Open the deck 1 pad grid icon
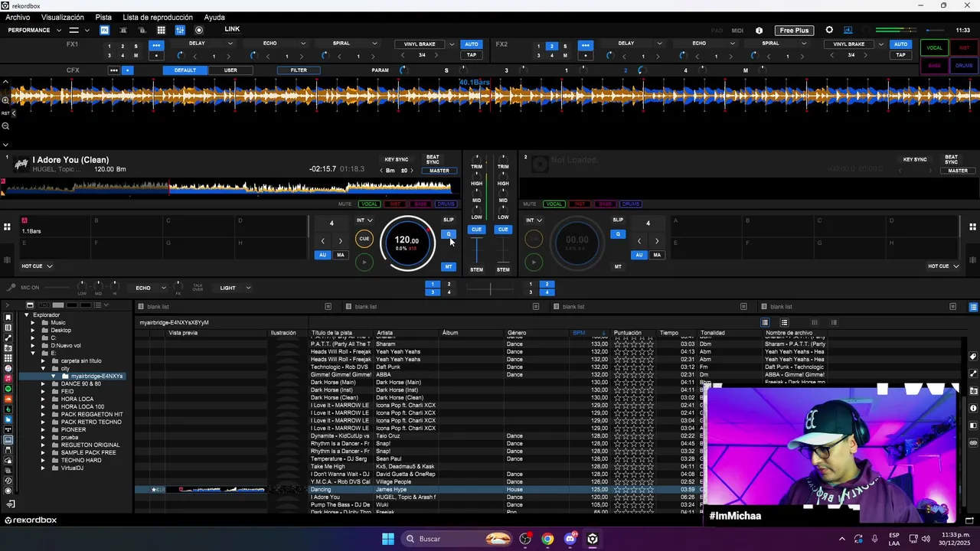The height and width of the screenshot is (551, 980). pyautogui.click(x=7, y=227)
